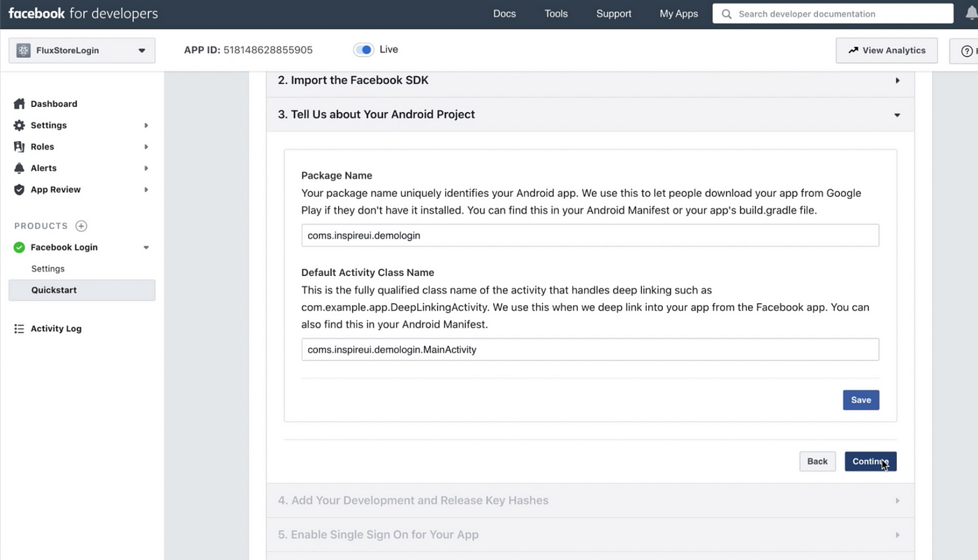Open the FluxStoreLogin app selector dropdown
This screenshot has width=978, height=560.
pyautogui.click(x=82, y=50)
